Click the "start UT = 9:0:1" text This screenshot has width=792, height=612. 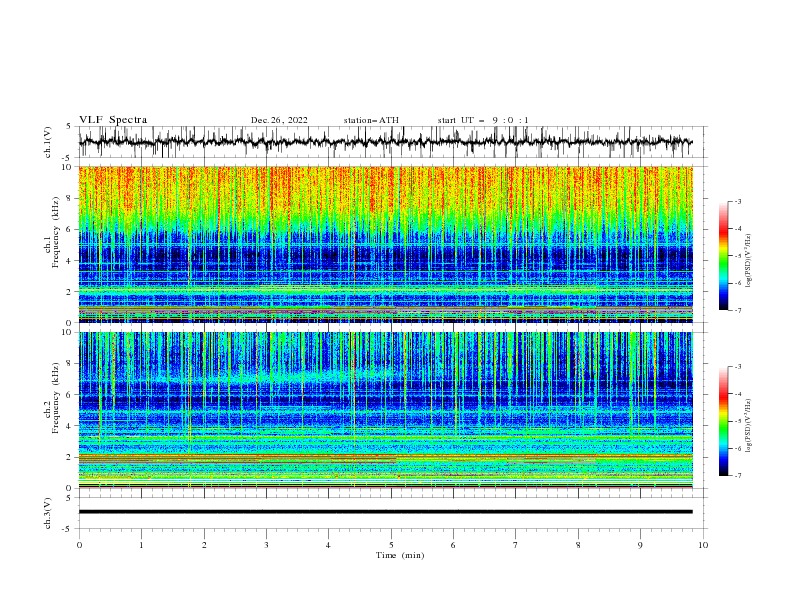click(x=483, y=120)
